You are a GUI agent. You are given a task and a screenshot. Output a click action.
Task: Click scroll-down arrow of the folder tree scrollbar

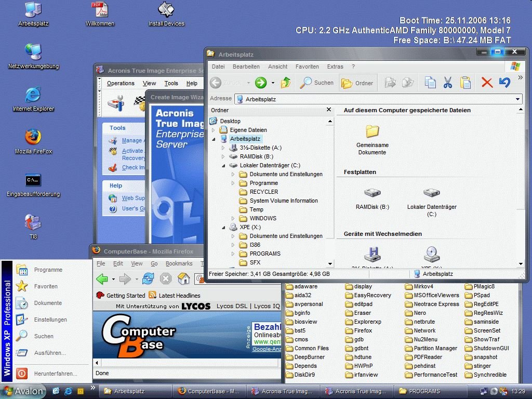(330, 263)
